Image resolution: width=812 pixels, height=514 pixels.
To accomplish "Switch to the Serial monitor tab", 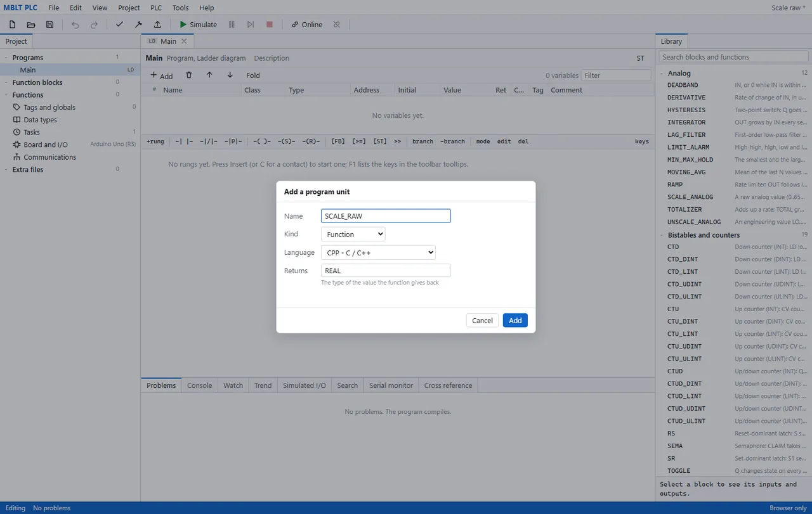I will coord(391,385).
